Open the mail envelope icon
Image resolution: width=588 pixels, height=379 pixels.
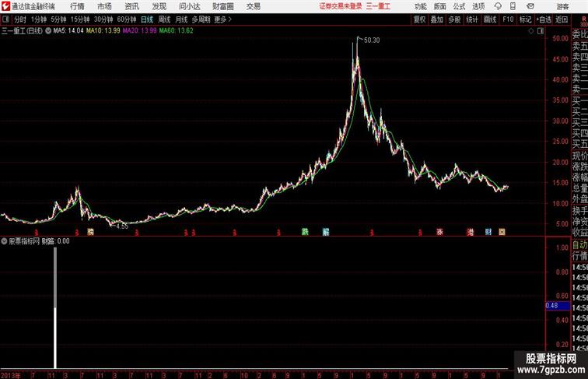pyautogui.click(x=530, y=6)
